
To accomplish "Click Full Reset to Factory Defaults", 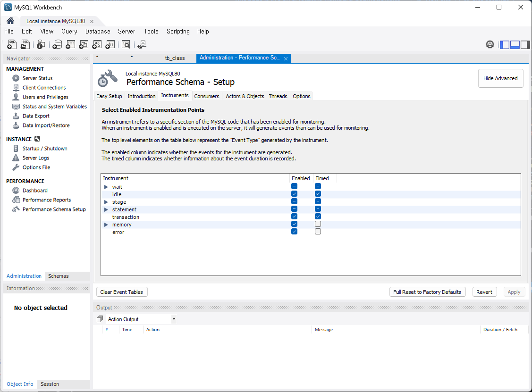I will point(427,292).
